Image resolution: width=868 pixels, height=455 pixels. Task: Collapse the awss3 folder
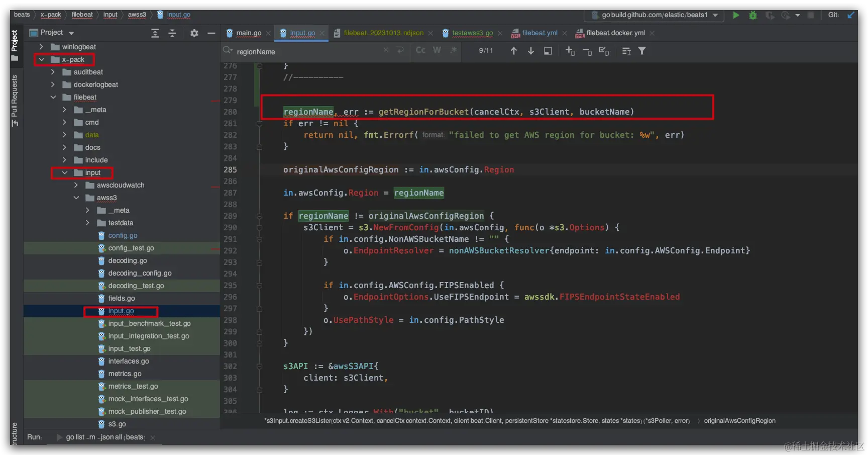(x=76, y=198)
